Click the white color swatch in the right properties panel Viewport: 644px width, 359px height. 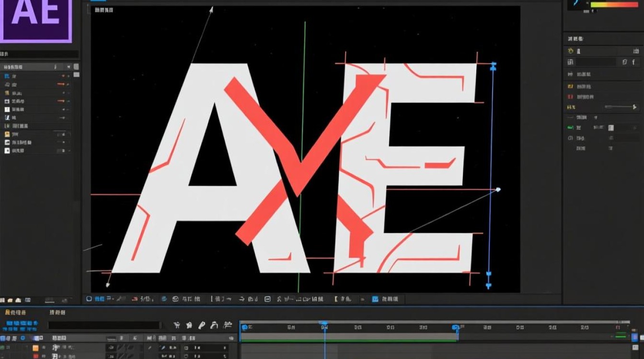tap(611, 128)
